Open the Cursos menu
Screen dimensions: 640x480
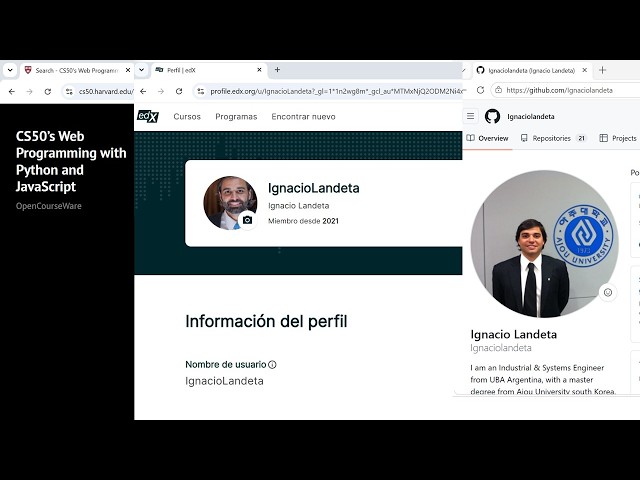pyautogui.click(x=187, y=117)
